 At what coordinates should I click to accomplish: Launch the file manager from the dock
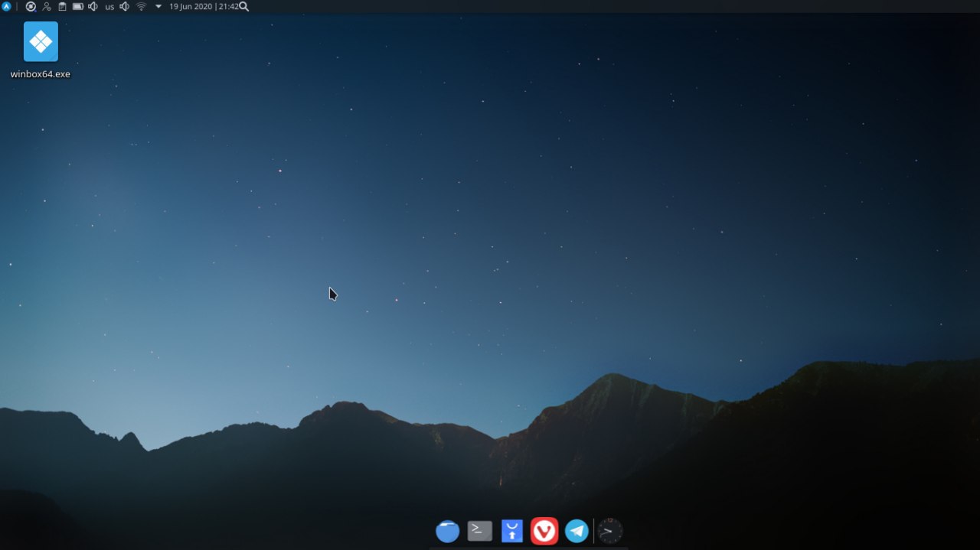pos(448,531)
